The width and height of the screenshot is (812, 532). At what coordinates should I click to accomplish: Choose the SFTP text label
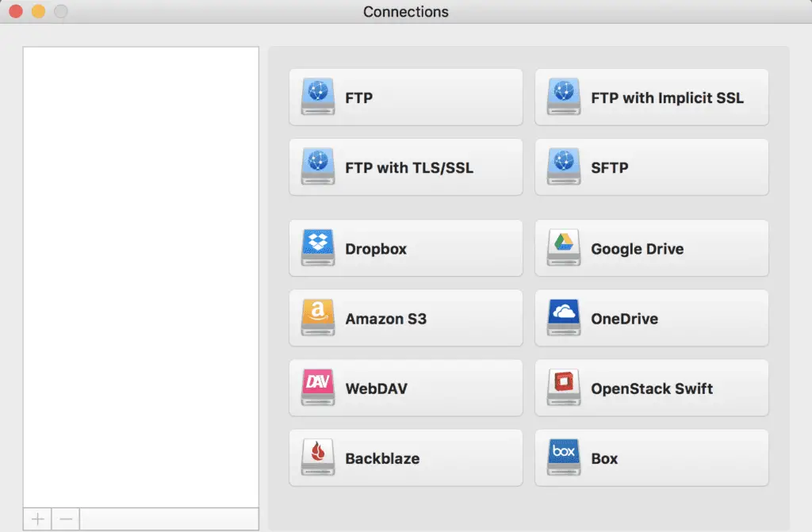click(x=610, y=168)
